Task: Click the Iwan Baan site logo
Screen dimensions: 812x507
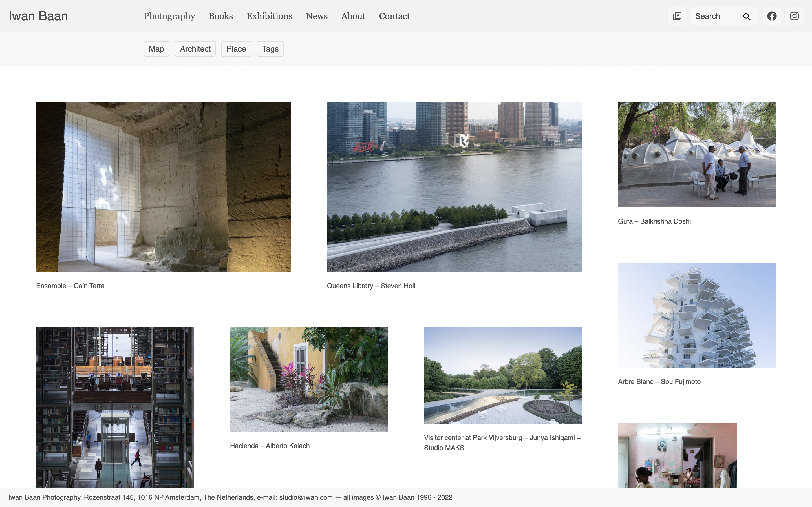Action: [x=38, y=16]
